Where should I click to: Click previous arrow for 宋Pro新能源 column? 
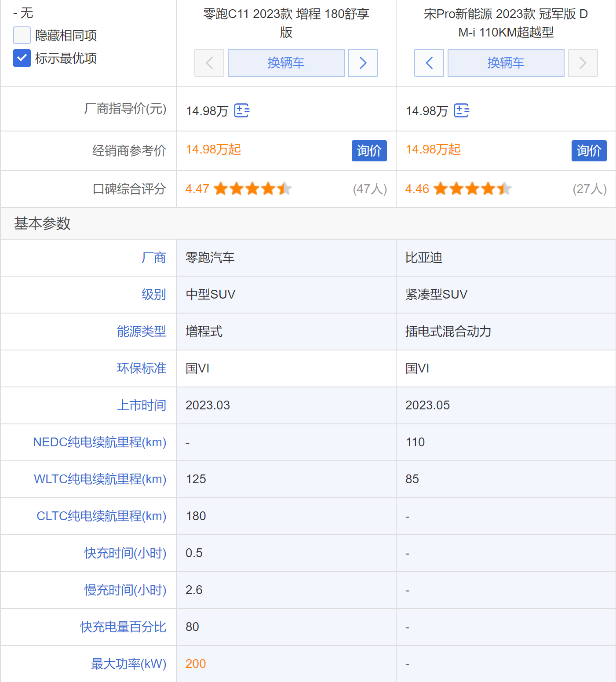tap(429, 63)
